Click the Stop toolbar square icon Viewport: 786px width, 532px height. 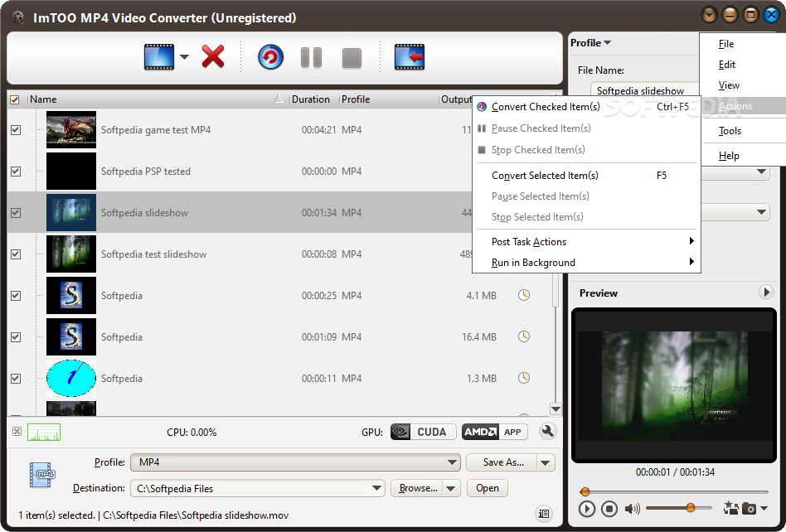pos(352,58)
